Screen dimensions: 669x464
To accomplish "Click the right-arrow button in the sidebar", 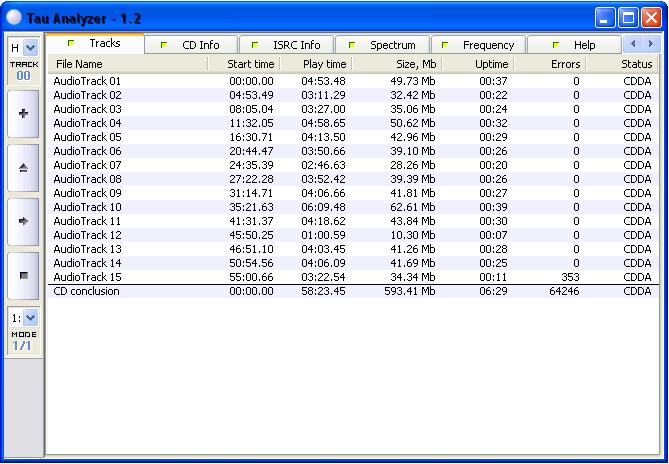I will tap(23, 221).
